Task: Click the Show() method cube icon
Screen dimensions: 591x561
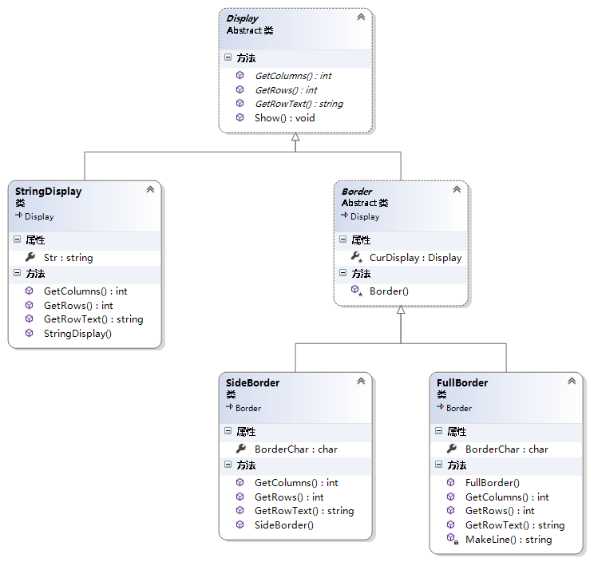Action: pyautogui.click(x=240, y=117)
